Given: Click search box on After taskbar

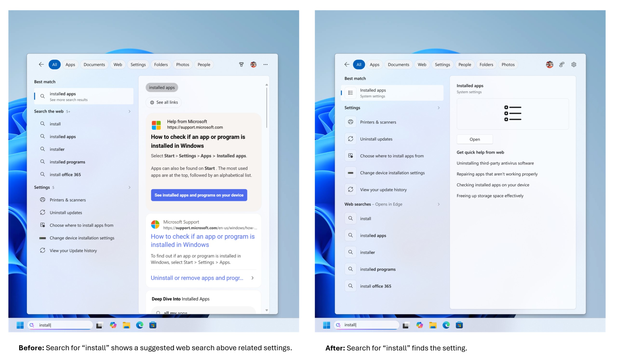Looking at the screenshot, I should click(366, 325).
